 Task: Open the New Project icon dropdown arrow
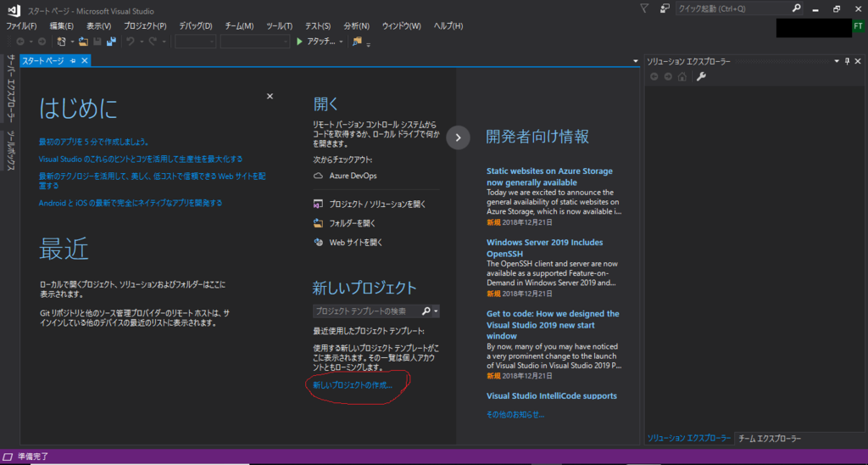[72, 42]
